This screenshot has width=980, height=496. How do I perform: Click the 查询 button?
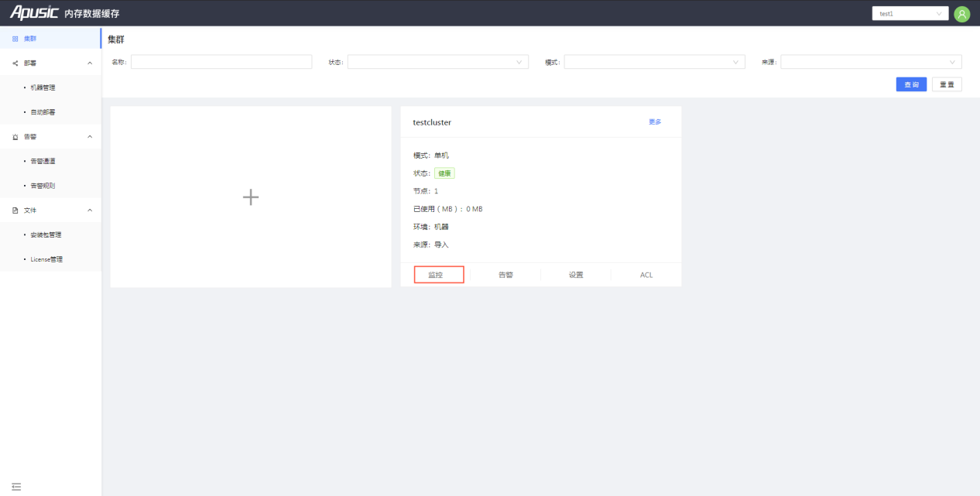click(x=911, y=84)
